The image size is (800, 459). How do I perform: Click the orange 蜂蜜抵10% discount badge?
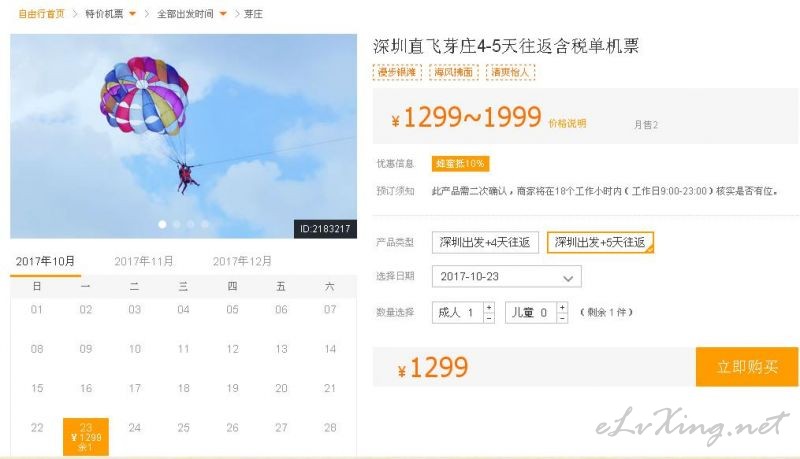[460, 164]
